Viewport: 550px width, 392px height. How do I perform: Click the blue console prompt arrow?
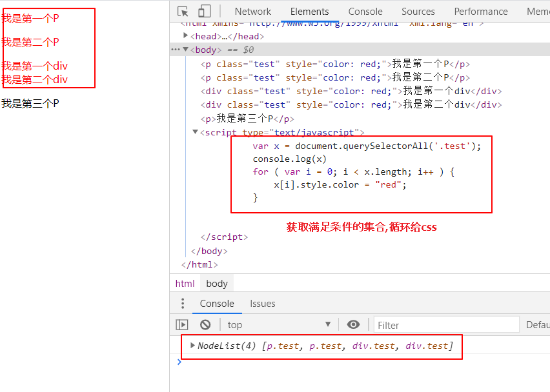(x=179, y=362)
